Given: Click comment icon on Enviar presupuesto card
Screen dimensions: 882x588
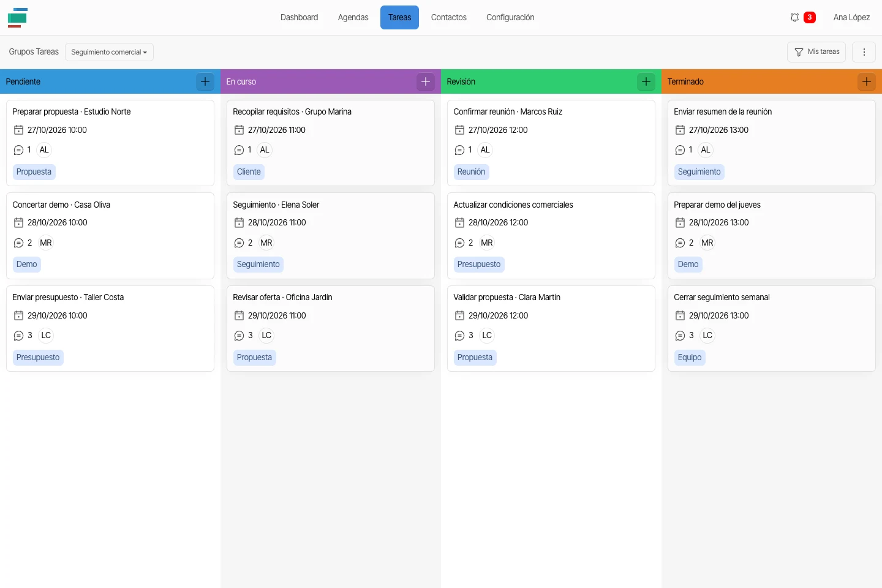Looking at the screenshot, I should [x=18, y=336].
